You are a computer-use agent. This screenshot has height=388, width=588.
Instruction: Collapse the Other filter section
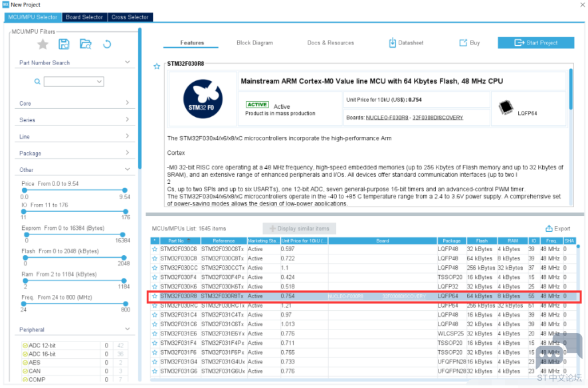pos(128,169)
